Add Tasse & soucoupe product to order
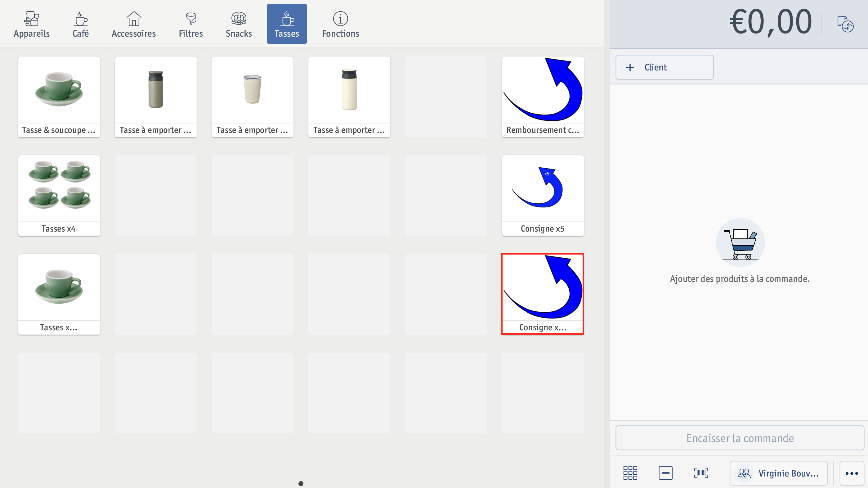Image resolution: width=868 pixels, height=488 pixels. (59, 97)
